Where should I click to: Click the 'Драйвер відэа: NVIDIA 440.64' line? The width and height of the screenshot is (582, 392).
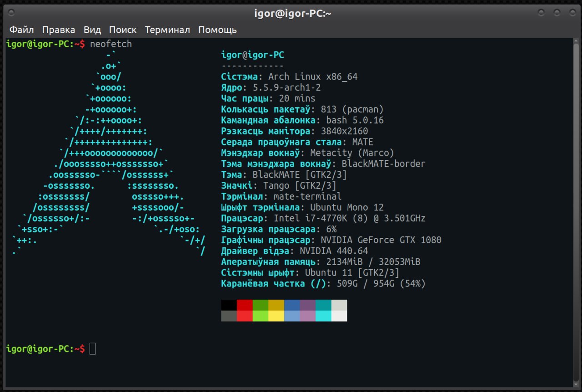click(295, 251)
